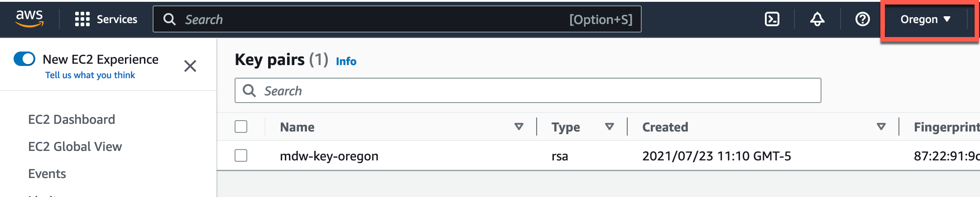This screenshot has height=197, width=980.
Task: Open the Key pairs Info link
Action: click(x=346, y=61)
